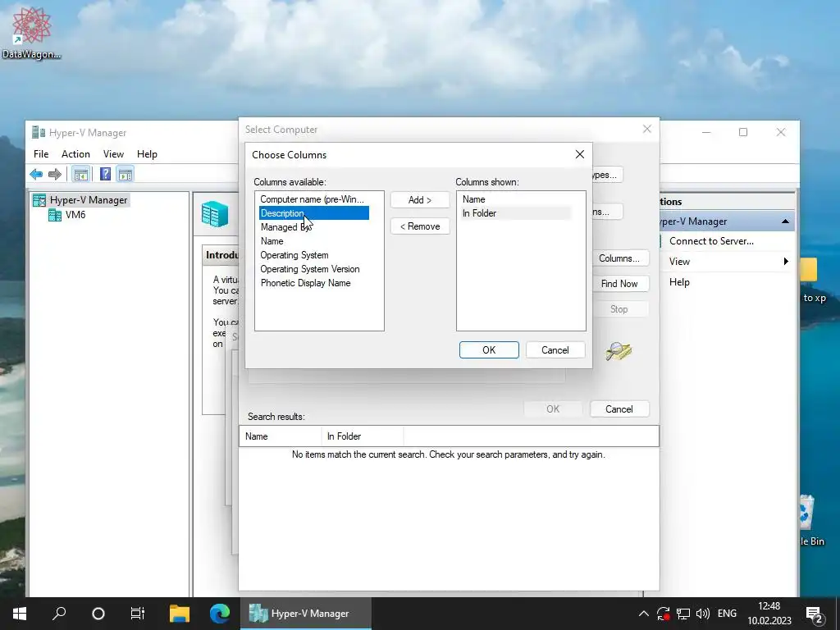Open volume speaker tray icon
The image size is (840, 630).
coord(702,614)
